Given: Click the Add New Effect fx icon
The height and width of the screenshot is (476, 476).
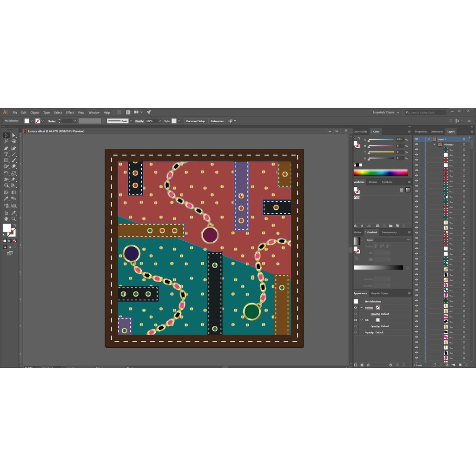Looking at the screenshot, I should coord(368,365).
